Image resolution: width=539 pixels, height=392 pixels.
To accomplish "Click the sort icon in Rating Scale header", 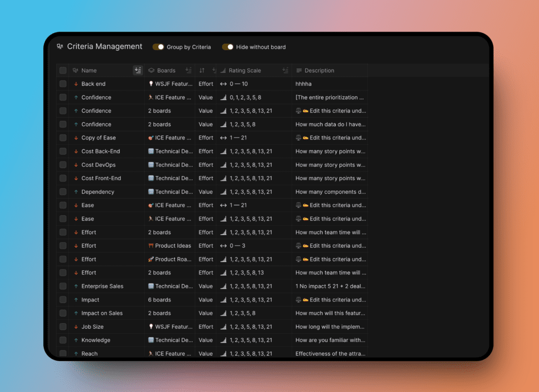I will tap(285, 71).
